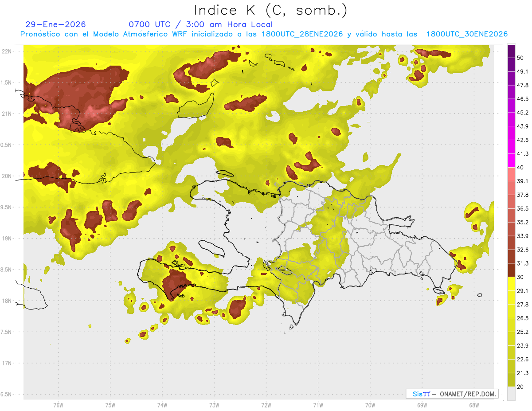Click the colorbar value "35.2"
The width and height of the screenshot is (532, 411).
523,222
